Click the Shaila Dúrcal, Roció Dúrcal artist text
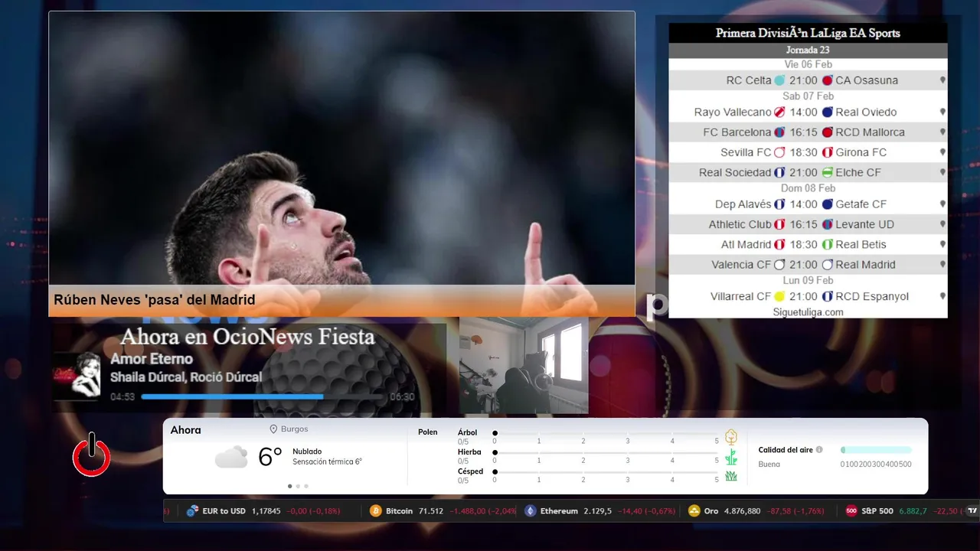This screenshot has height=551, width=980. point(186,377)
